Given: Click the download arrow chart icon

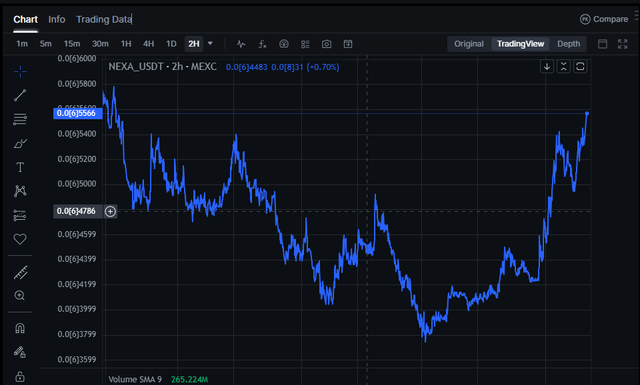Looking at the screenshot, I should pos(547,67).
